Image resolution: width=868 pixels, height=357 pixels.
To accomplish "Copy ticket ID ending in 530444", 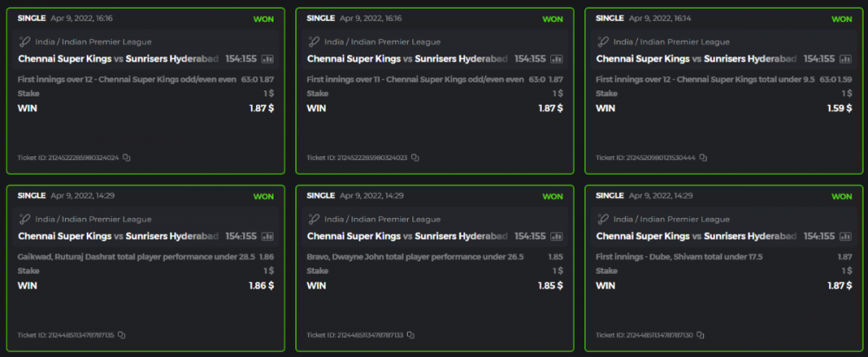I will coord(703,158).
